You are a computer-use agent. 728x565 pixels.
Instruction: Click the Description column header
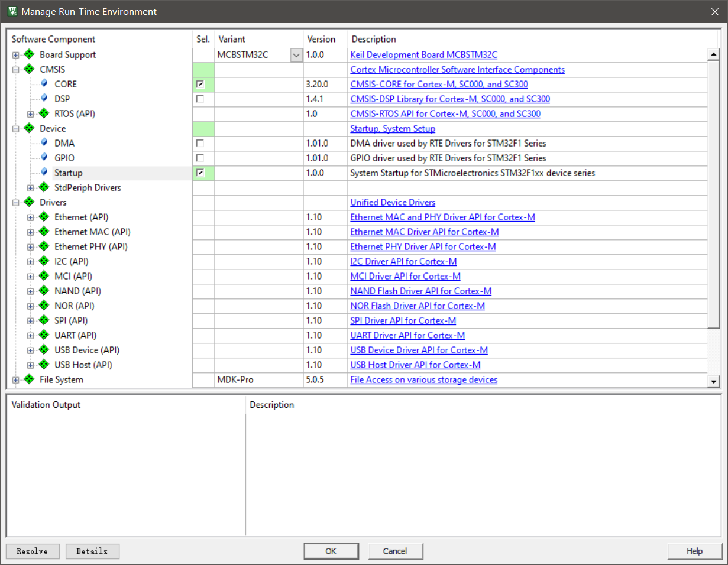coord(374,39)
